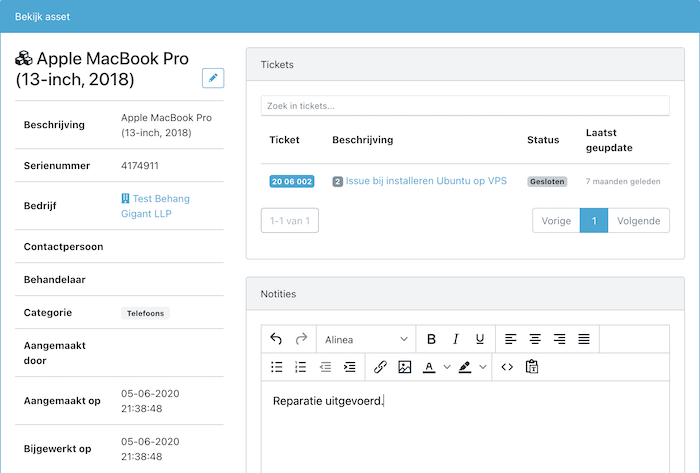This screenshot has height=473, width=700.
Task: Click the Gesloten status badge
Action: click(547, 182)
